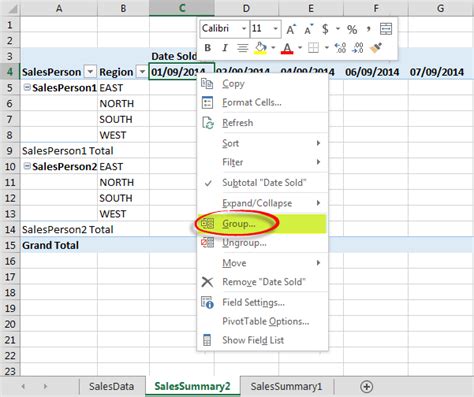Open PivotTable Options...
The width and height of the screenshot is (474, 397).
262,321
